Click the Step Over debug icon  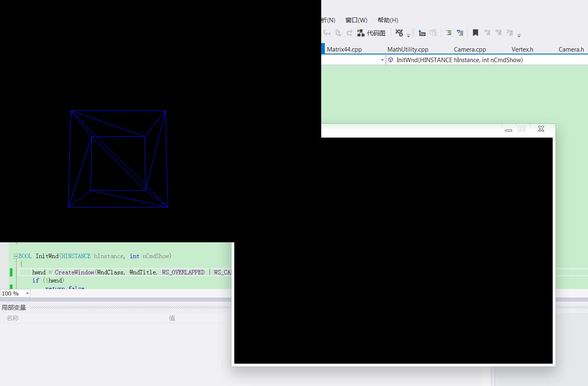(x=338, y=33)
